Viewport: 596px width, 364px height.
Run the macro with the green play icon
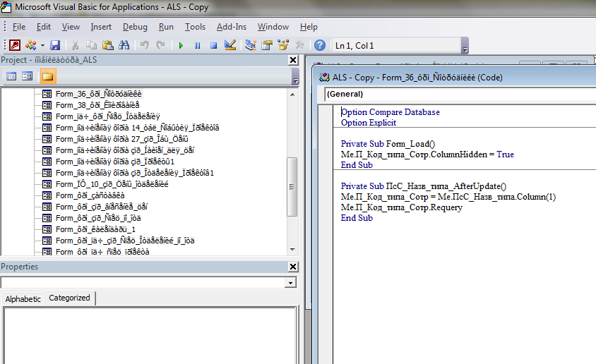click(x=181, y=46)
